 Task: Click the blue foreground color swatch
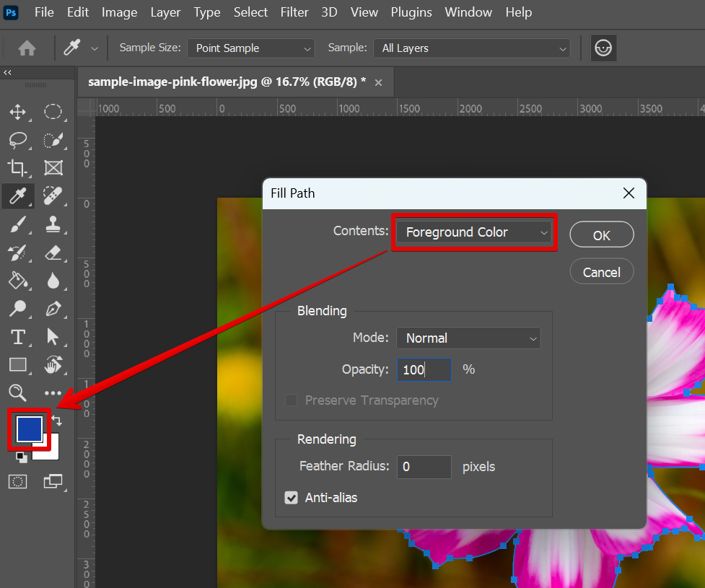pos(29,429)
